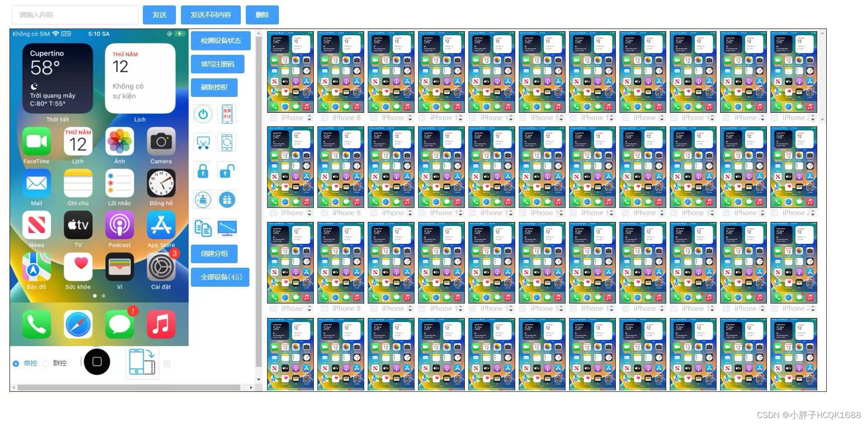
Task: Select the 单控 single control radio
Action: tap(16, 363)
